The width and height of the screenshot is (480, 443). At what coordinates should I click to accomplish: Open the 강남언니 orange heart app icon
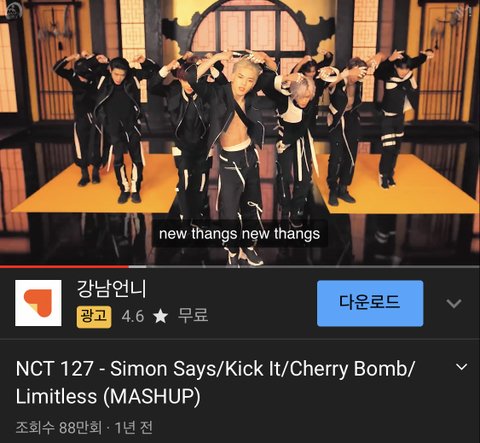tap(38, 303)
